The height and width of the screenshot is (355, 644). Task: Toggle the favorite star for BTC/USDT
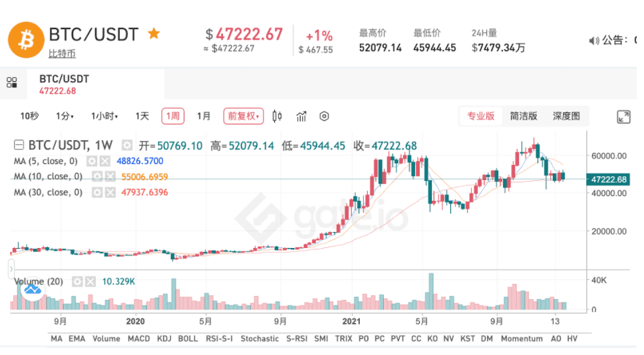(154, 33)
